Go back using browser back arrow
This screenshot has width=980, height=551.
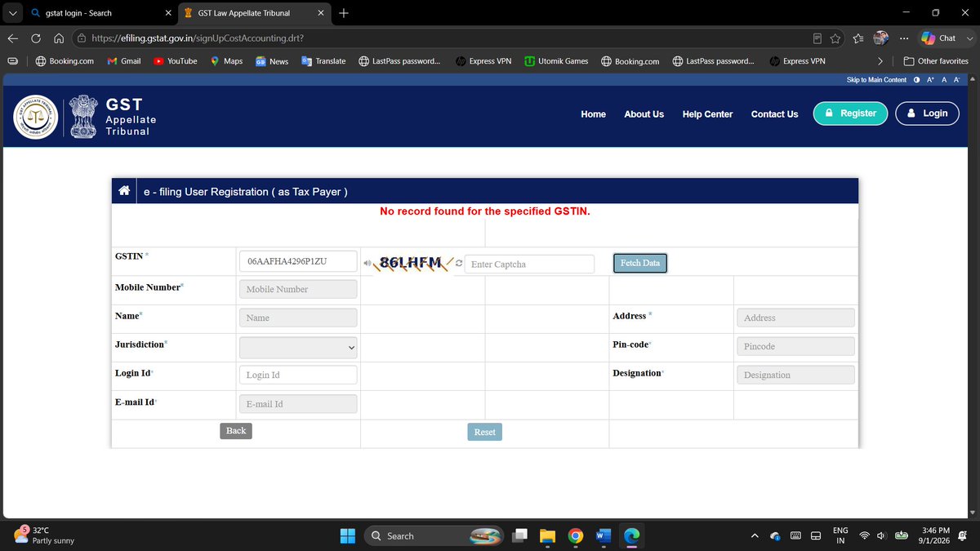click(x=13, y=38)
